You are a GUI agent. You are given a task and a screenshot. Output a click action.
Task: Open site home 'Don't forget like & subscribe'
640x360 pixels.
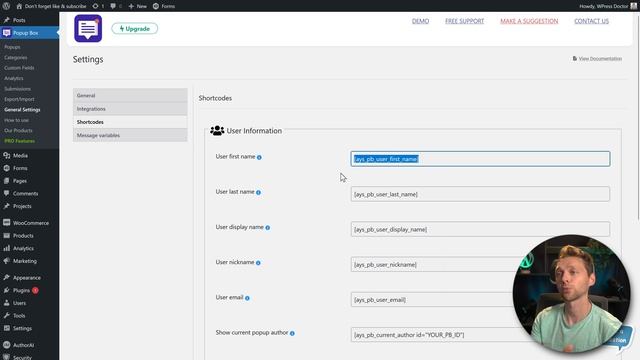pos(51,6)
